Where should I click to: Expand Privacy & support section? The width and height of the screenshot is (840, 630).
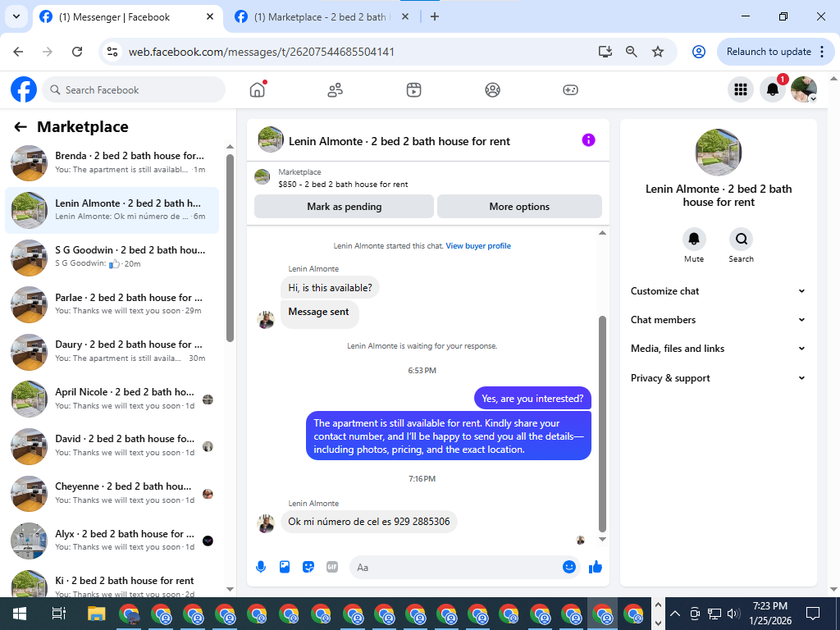[x=718, y=377]
